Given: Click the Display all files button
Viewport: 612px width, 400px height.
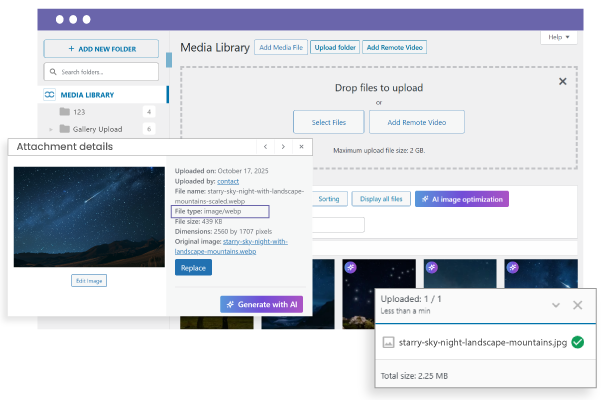Looking at the screenshot, I should [381, 199].
